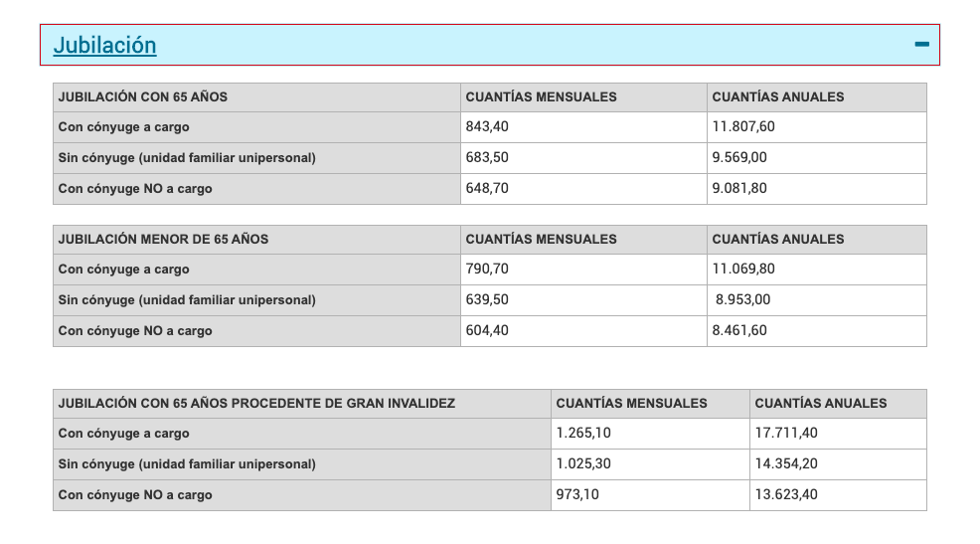
Task: Collapse the Jubilación section with minus icon
Action: tap(921, 45)
